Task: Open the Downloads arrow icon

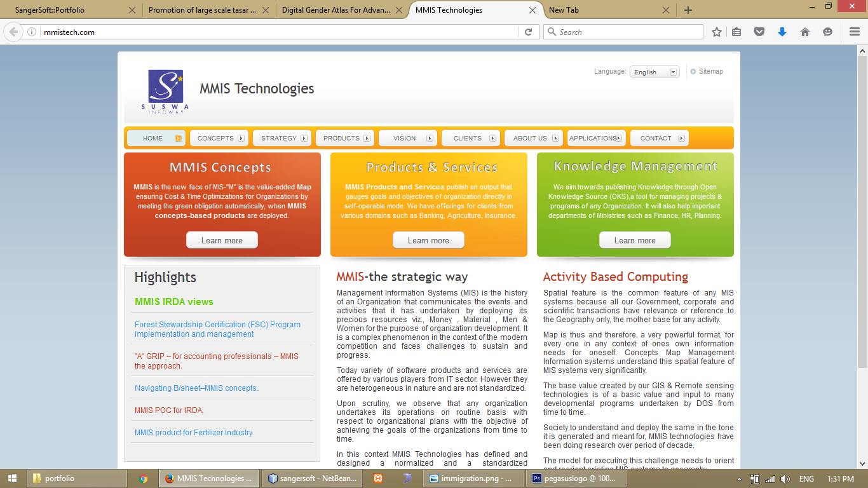Action: pos(782,32)
